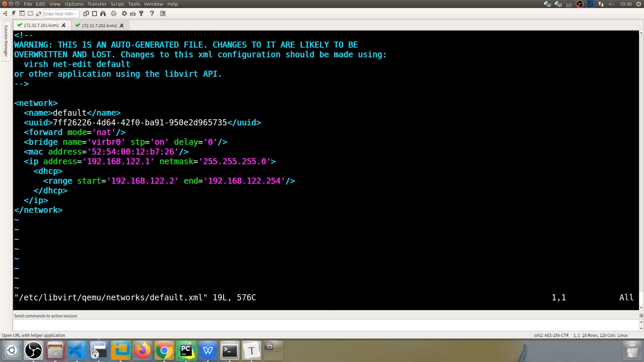Open PyCharm from the dock
Screen dimensions: 644x362
click(x=186, y=351)
